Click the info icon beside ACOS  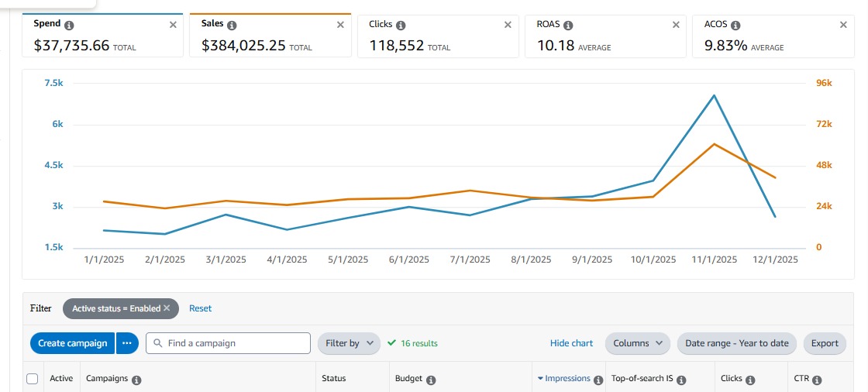click(x=735, y=25)
